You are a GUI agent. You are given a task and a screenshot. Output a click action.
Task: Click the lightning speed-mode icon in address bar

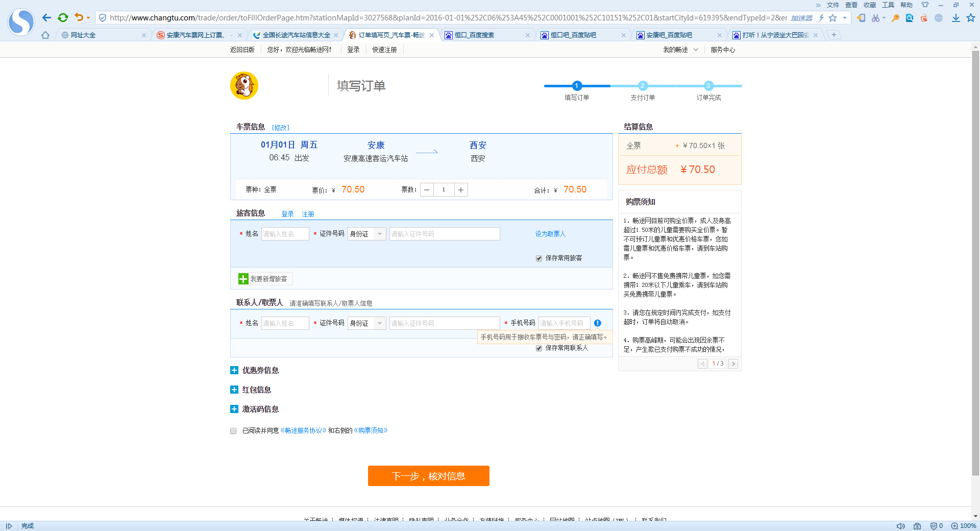point(821,18)
